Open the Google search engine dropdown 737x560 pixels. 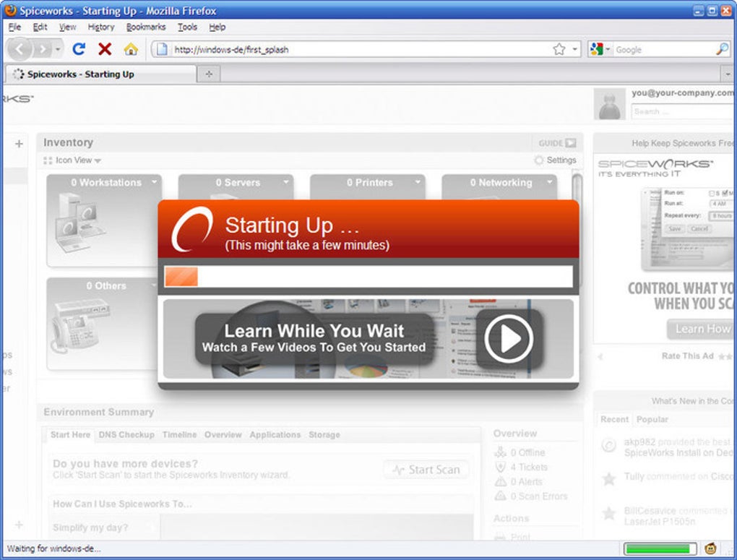coord(605,49)
